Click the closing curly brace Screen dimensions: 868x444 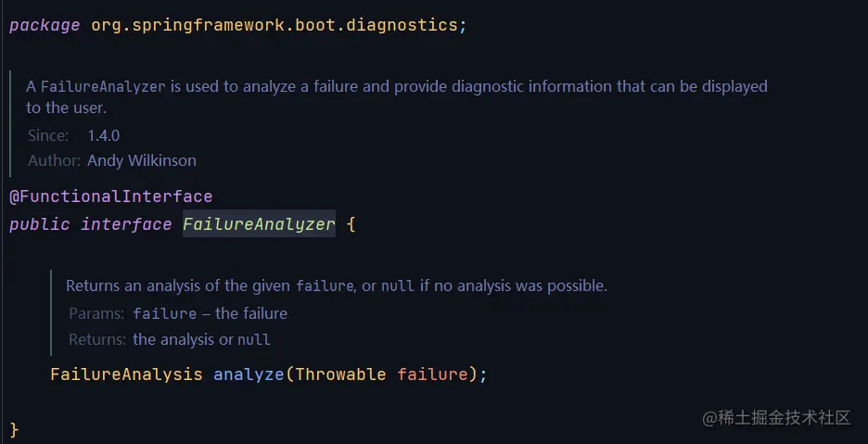pyautogui.click(x=15, y=429)
